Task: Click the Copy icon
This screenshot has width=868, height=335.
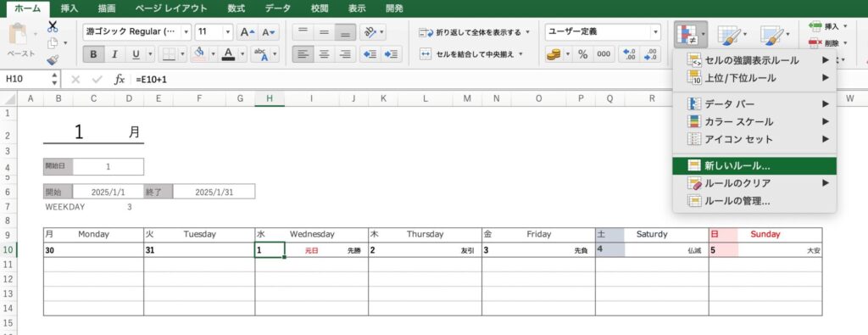Action: tap(53, 42)
